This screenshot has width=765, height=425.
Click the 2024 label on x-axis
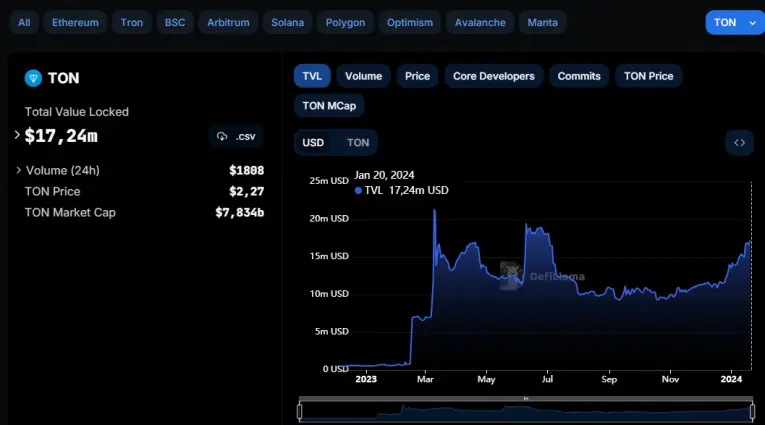[x=731, y=379]
